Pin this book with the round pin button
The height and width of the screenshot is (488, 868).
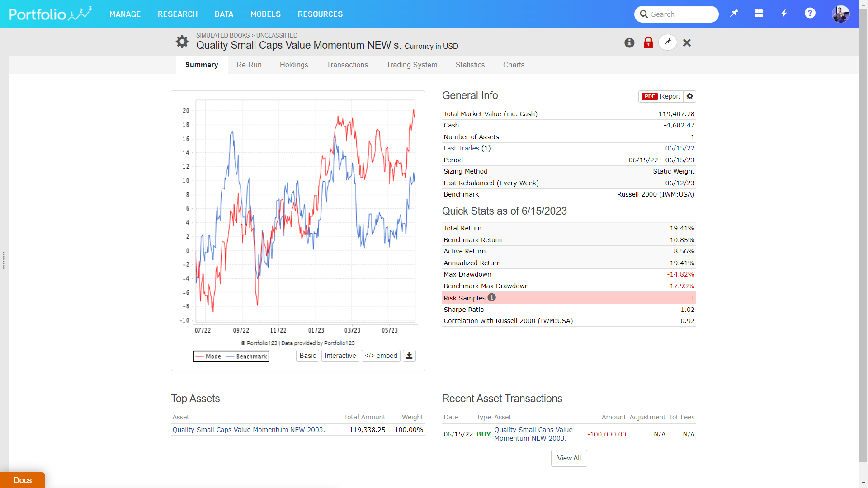click(668, 42)
